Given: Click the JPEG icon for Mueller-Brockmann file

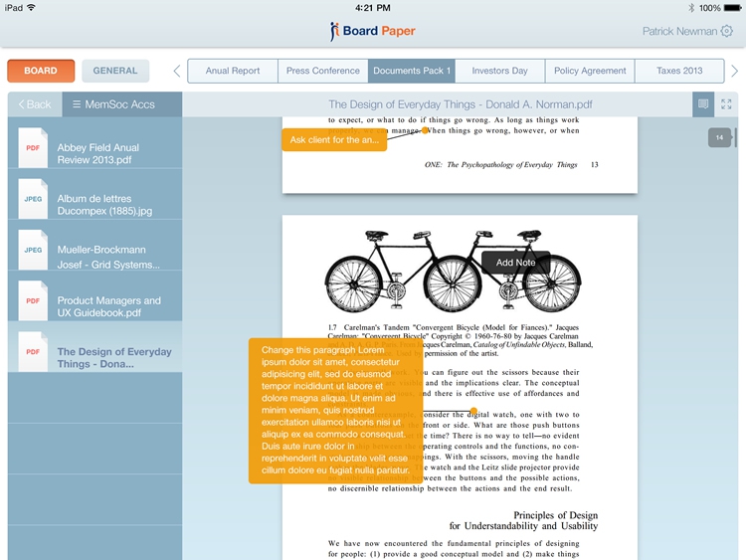Looking at the screenshot, I should (x=33, y=250).
